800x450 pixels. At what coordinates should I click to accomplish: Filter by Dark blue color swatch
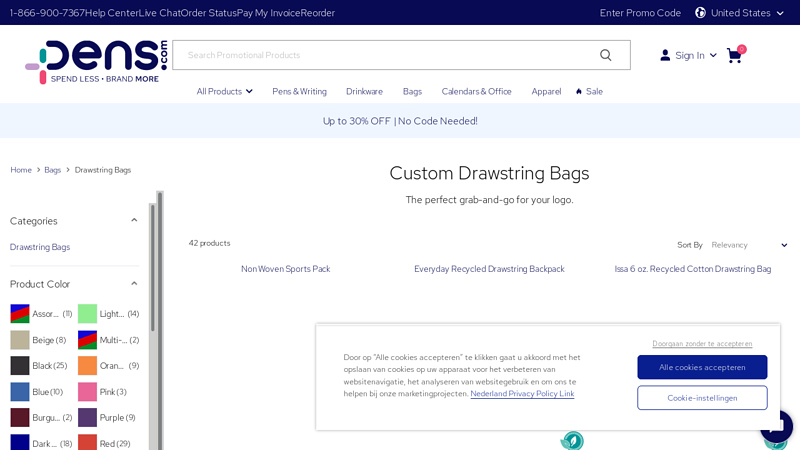pyautogui.click(x=20, y=442)
